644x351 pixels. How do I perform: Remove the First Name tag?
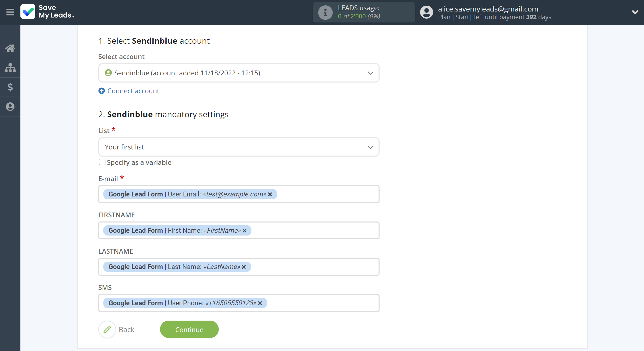point(245,231)
